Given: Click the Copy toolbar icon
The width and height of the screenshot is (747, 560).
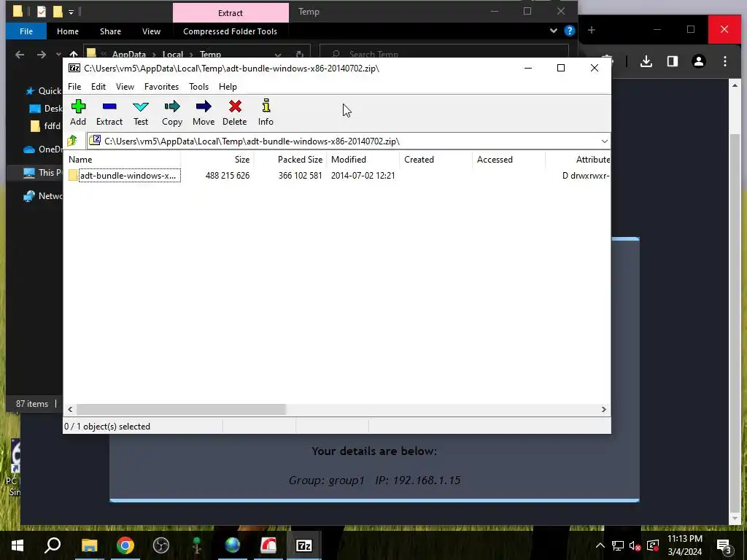Looking at the screenshot, I should pos(172,113).
